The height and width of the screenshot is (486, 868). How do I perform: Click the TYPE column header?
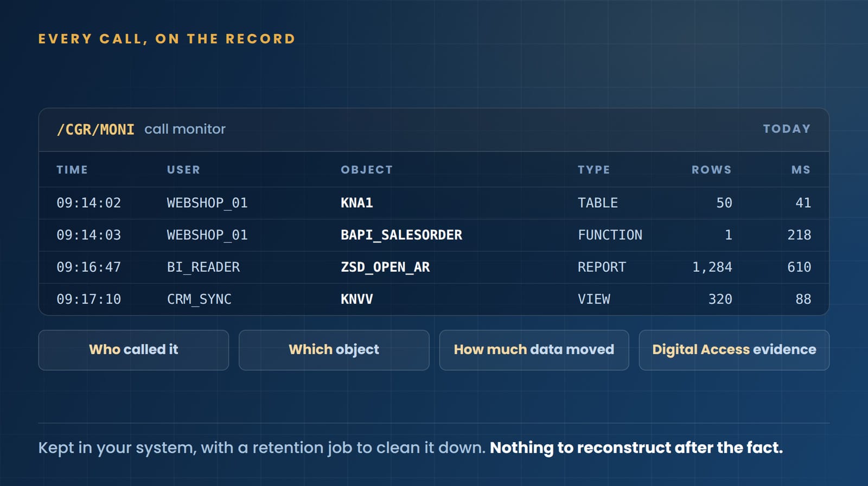tap(594, 170)
